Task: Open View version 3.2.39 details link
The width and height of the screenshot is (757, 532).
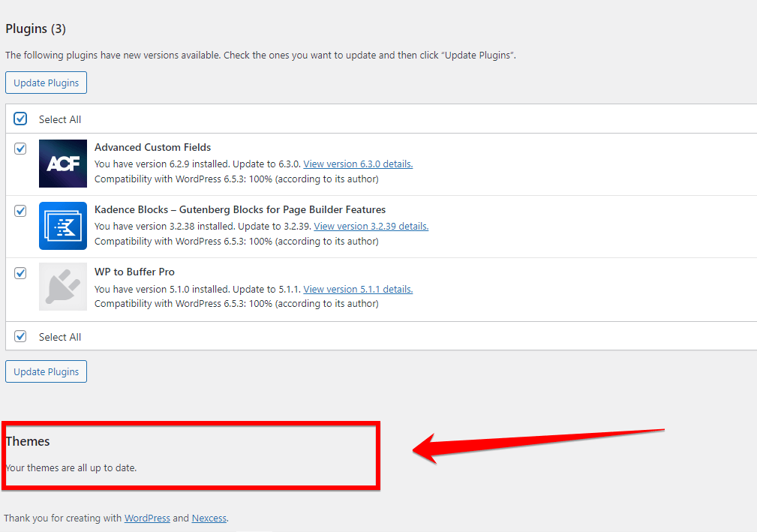Action: (371, 226)
